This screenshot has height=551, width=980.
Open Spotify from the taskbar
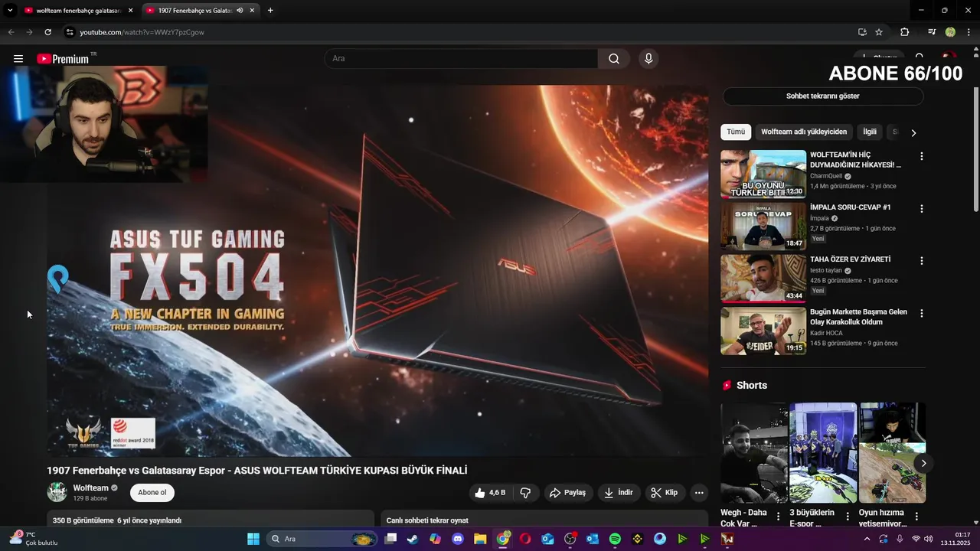click(615, 539)
